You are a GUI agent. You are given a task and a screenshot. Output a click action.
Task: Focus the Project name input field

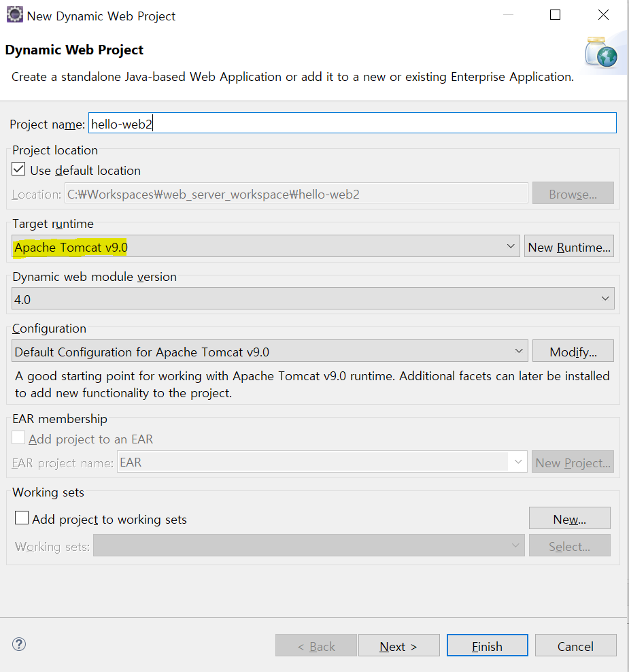click(x=352, y=123)
